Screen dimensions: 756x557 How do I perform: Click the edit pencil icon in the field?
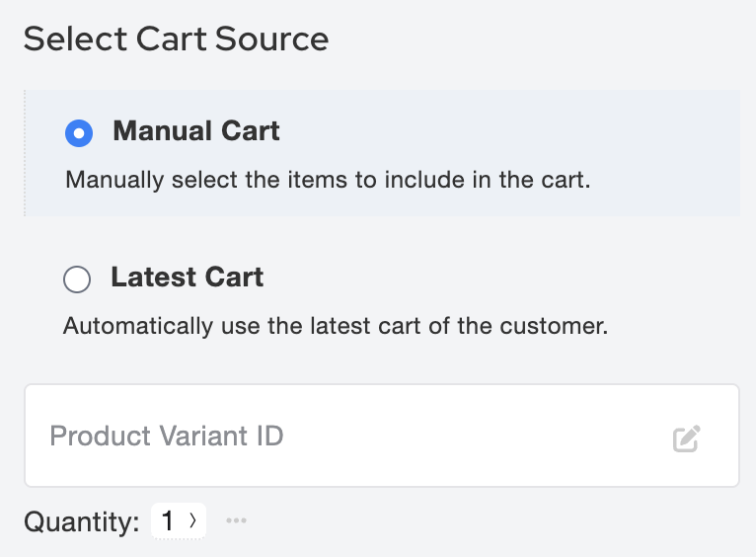click(x=686, y=438)
